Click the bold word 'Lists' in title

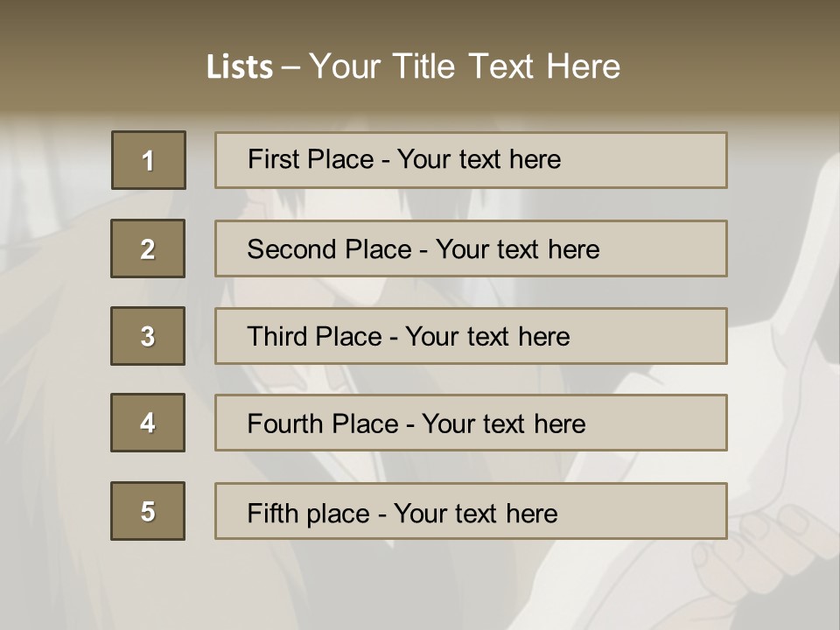(x=240, y=67)
